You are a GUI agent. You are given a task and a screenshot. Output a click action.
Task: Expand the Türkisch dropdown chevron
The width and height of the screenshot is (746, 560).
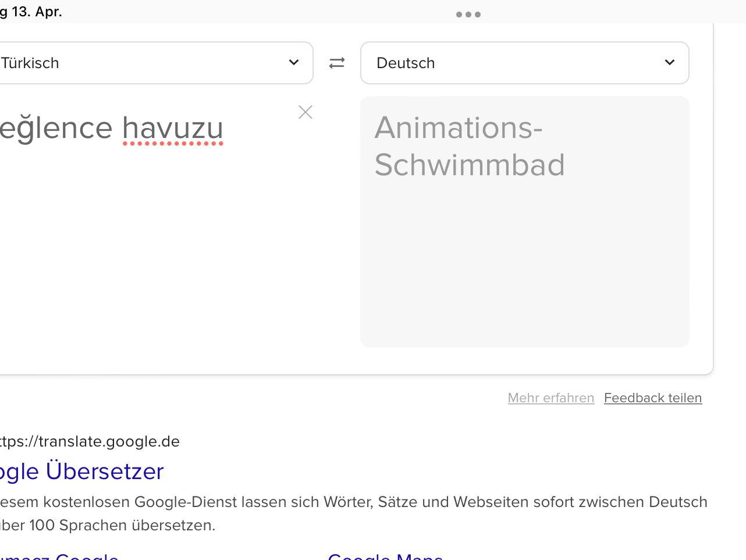(x=294, y=63)
